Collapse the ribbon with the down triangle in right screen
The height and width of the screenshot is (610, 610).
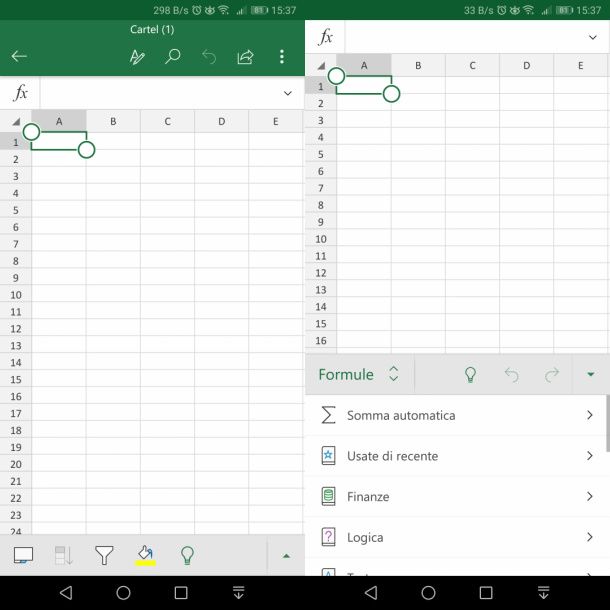pyautogui.click(x=591, y=374)
